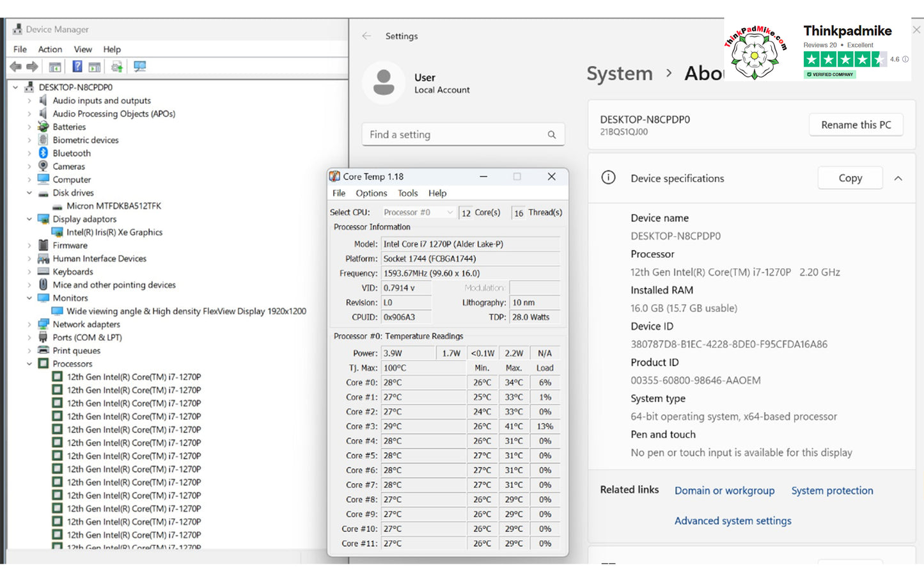
Task: Open Device Manager View menu
Action: pyautogui.click(x=82, y=49)
